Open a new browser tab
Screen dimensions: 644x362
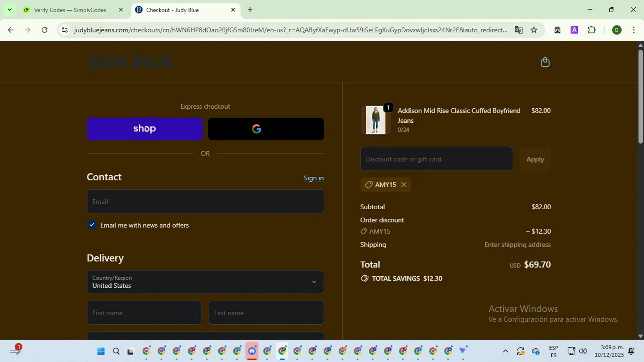[x=250, y=10]
